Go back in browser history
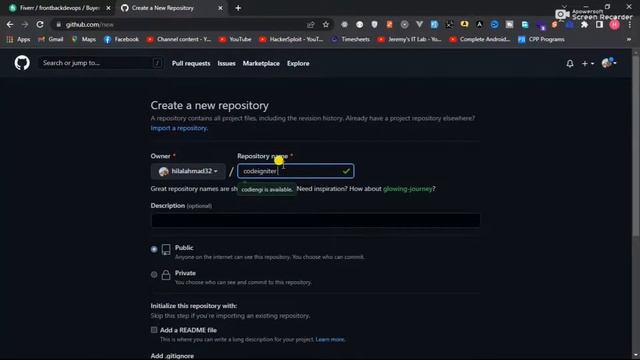640x360 pixels. 10,24
